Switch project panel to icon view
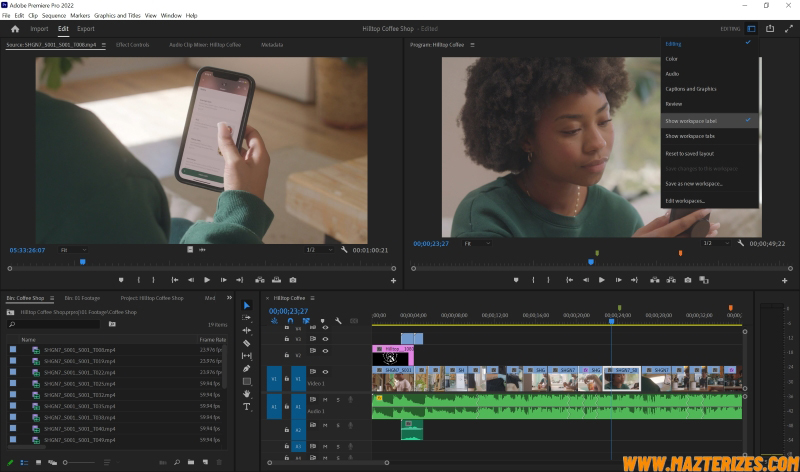The height and width of the screenshot is (472, 800). 38,462
